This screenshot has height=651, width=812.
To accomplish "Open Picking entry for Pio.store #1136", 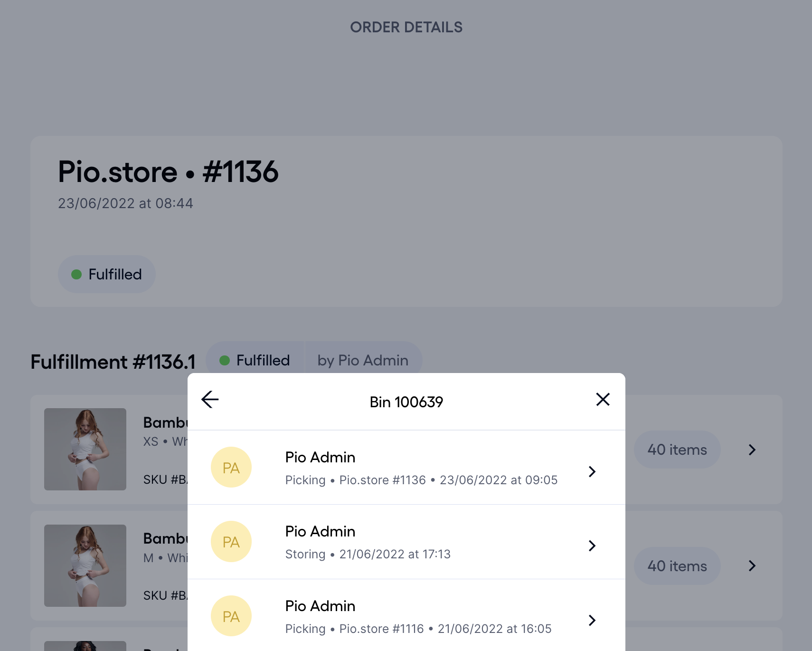I will pos(406,468).
